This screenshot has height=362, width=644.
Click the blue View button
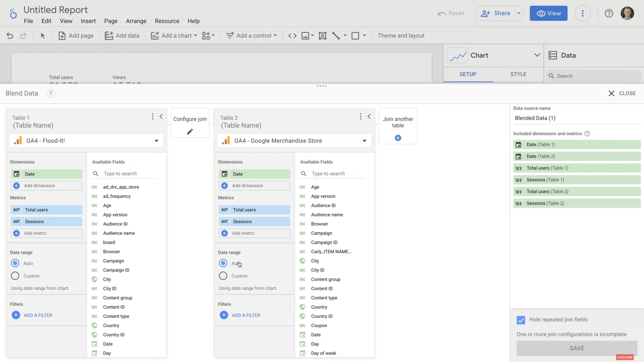click(x=548, y=13)
